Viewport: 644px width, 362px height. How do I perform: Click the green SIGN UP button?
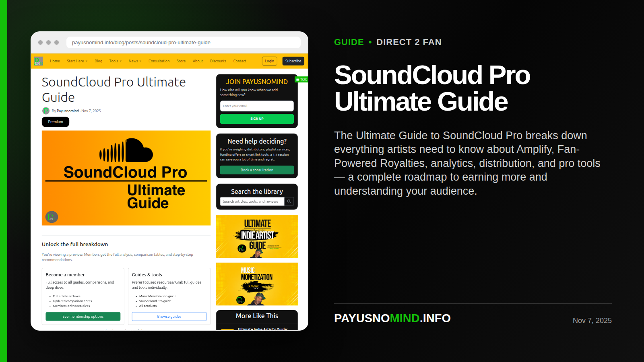257,119
